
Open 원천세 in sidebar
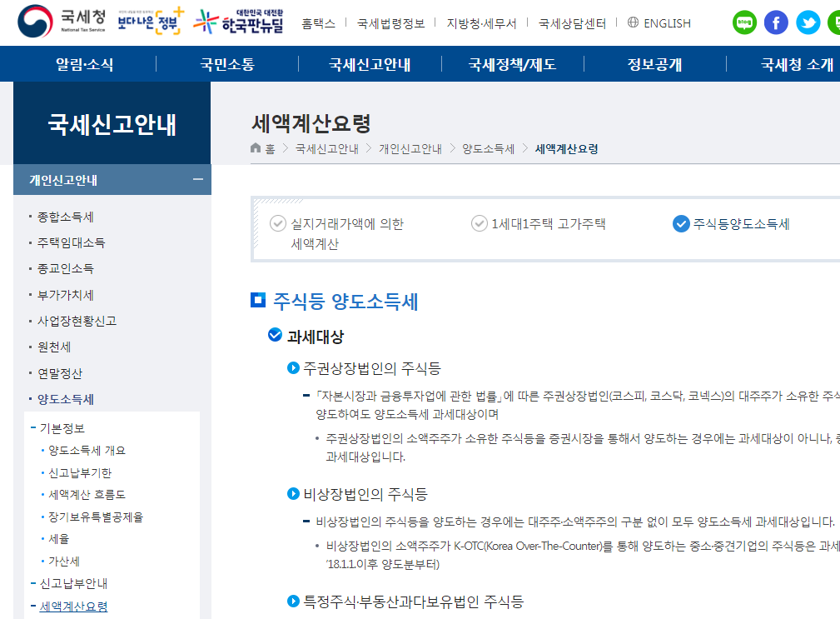[54, 347]
